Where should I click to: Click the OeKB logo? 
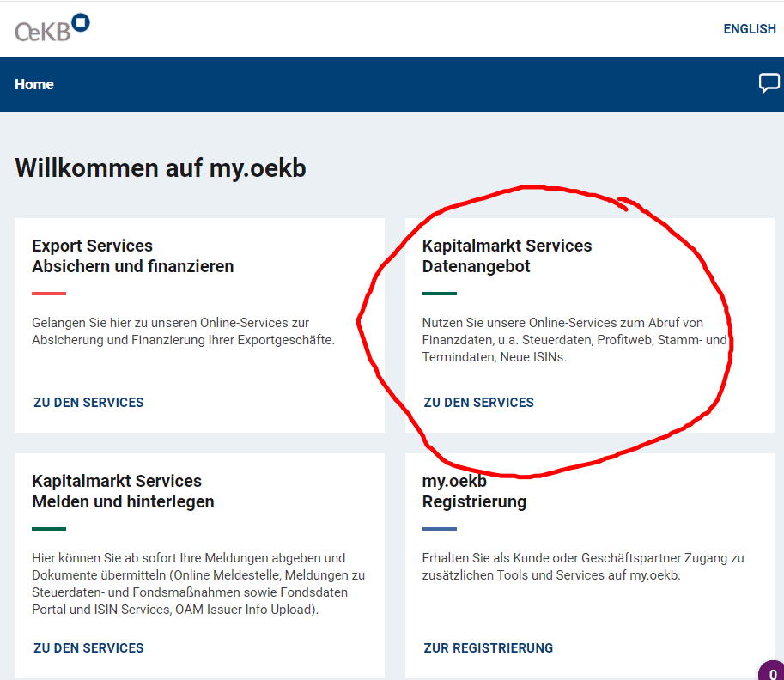click(x=52, y=28)
